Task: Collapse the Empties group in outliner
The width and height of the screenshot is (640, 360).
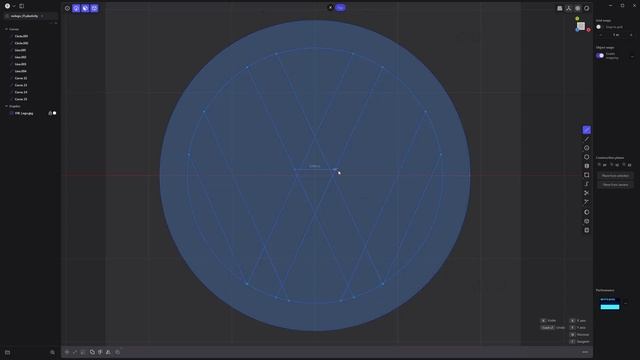Action: coord(7,106)
